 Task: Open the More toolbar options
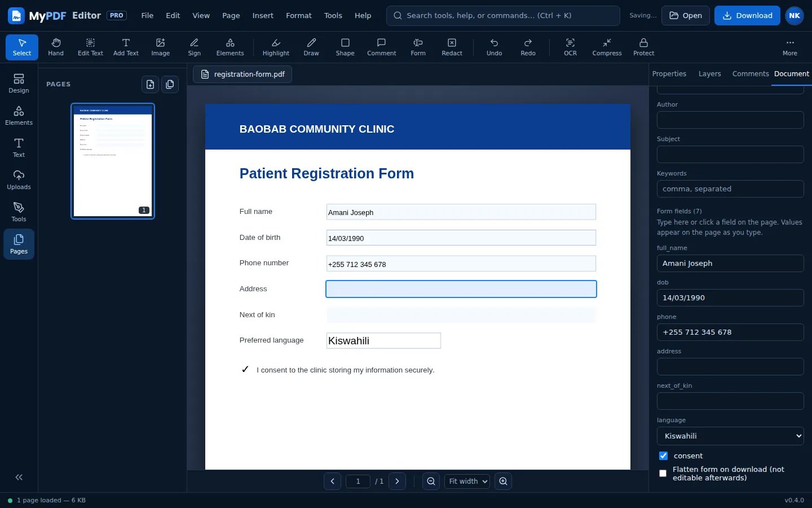click(790, 47)
